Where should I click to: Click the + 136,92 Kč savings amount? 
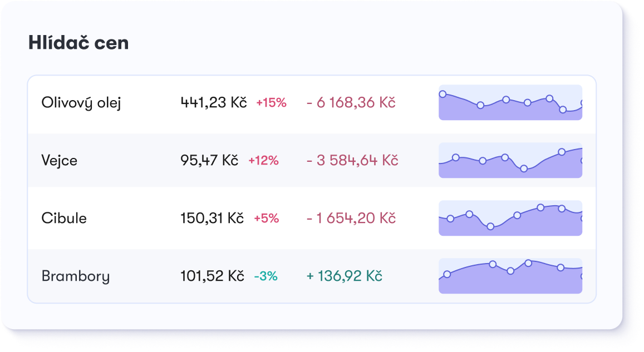pyautogui.click(x=345, y=276)
